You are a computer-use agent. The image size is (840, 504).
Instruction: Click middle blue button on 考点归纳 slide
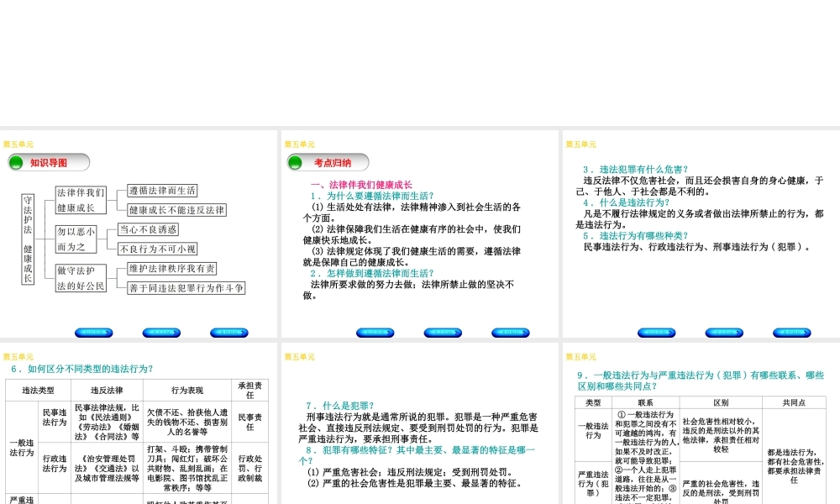tap(443, 333)
